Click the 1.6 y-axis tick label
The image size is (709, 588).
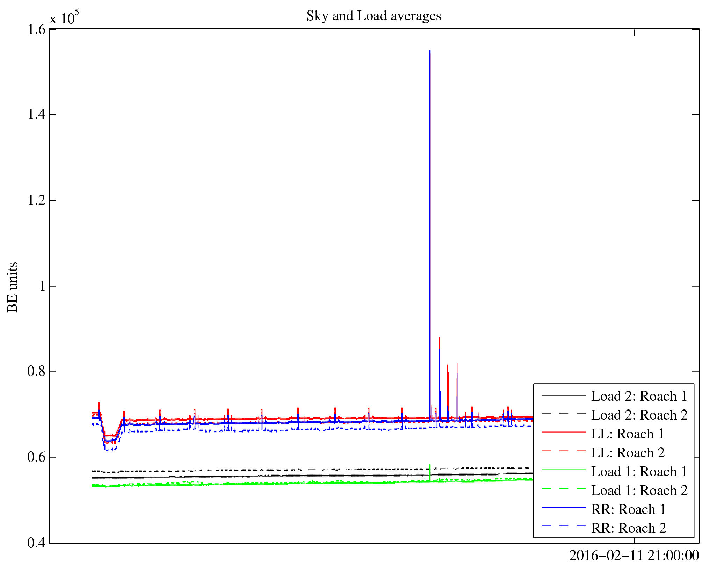[x=36, y=30]
